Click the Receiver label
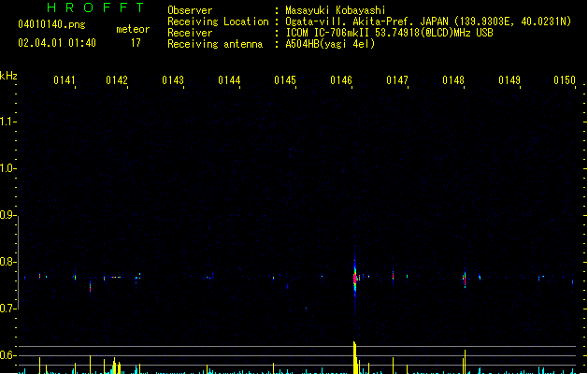Viewport: 588px width, 374px height. click(x=190, y=33)
